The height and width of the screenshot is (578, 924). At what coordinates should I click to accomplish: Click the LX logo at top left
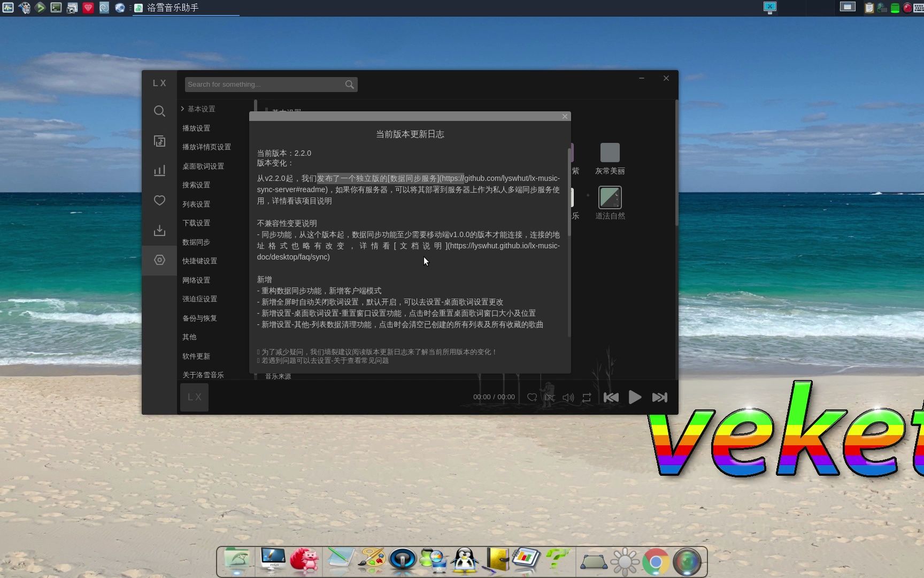point(159,83)
